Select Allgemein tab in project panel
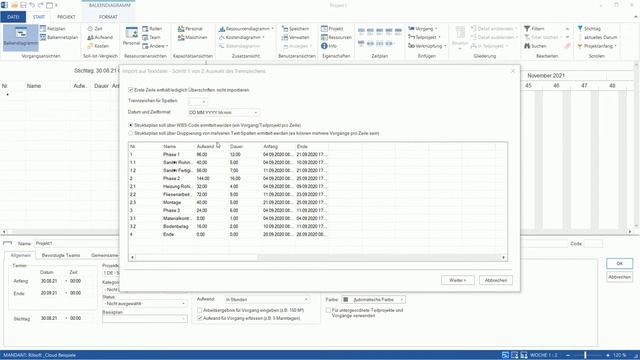Screen dimensions: 640x360 click(20, 255)
